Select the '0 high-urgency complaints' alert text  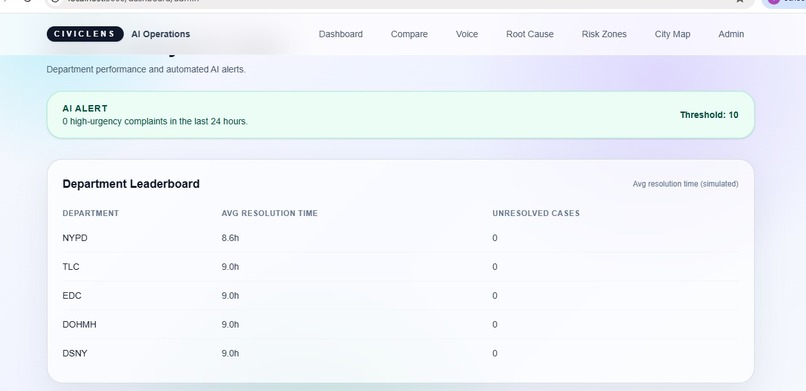155,122
